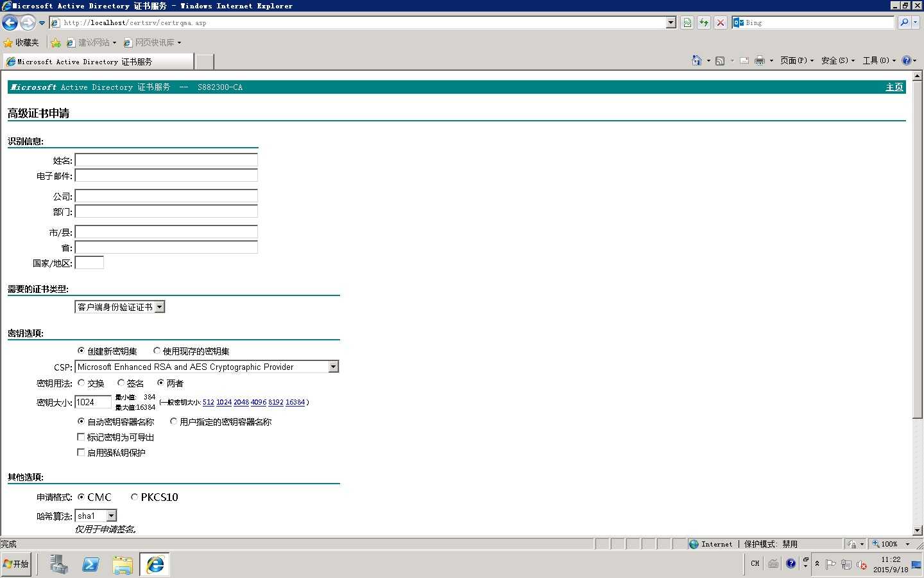Click the blue Help icon in command bar
Image resolution: width=924 pixels, height=578 pixels.
[x=906, y=60]
